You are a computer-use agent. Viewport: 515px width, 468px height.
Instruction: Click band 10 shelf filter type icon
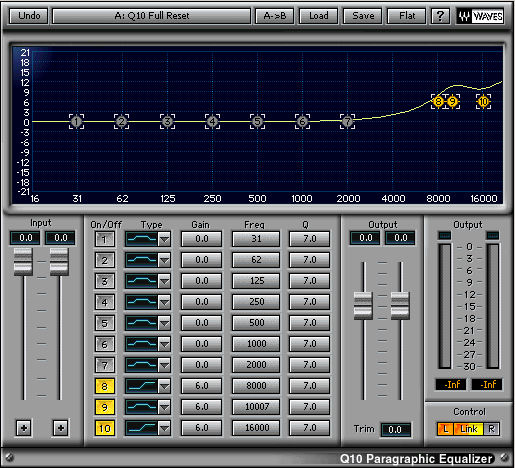click(x=142, y=428)
